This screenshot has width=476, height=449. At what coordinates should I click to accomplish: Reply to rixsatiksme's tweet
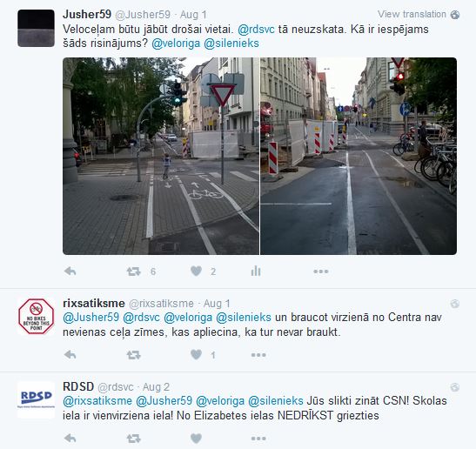pyautogui.click(x=70, y=354)
